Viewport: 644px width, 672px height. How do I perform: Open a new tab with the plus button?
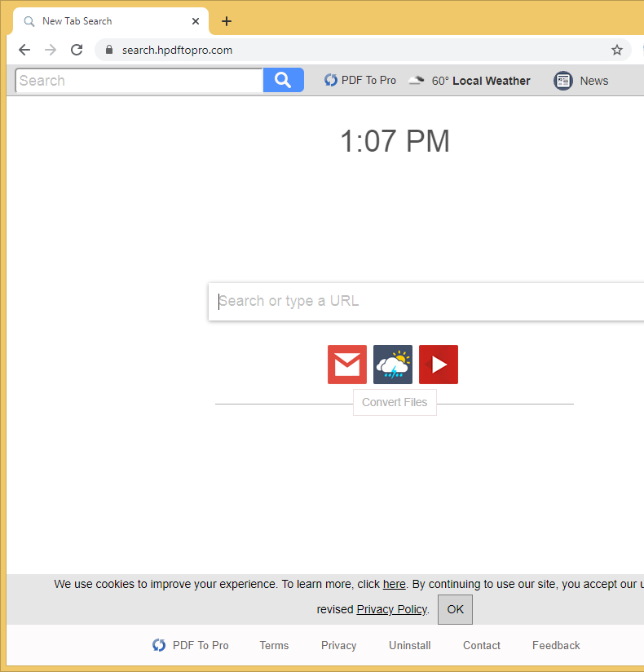(227, 21)
